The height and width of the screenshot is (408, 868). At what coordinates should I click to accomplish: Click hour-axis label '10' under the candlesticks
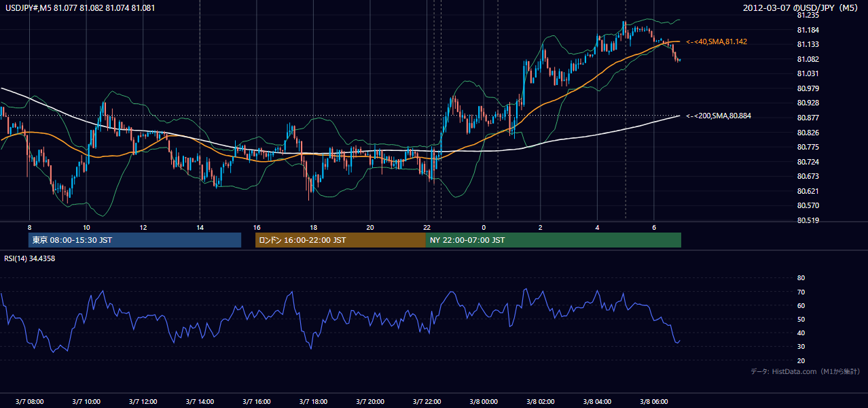(x=86, y=227)
